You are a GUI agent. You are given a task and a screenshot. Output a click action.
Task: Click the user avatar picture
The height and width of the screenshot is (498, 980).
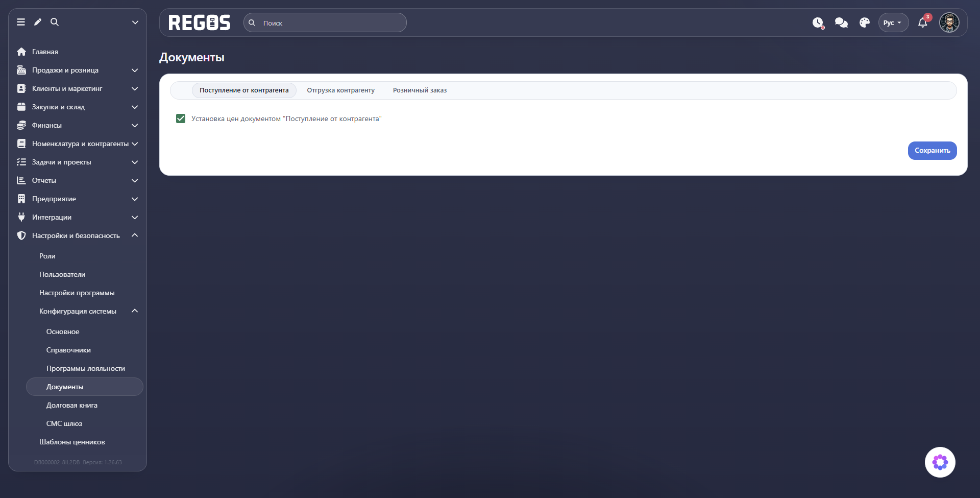949,22
